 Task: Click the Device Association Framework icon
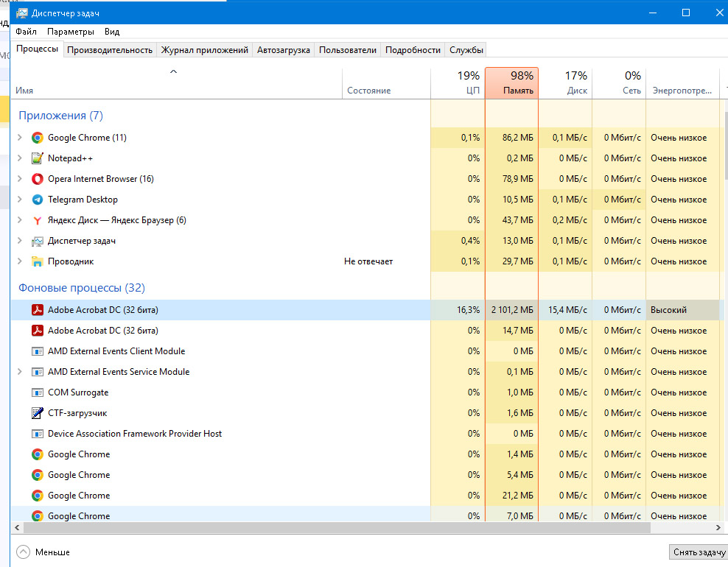tap(37, 434)
